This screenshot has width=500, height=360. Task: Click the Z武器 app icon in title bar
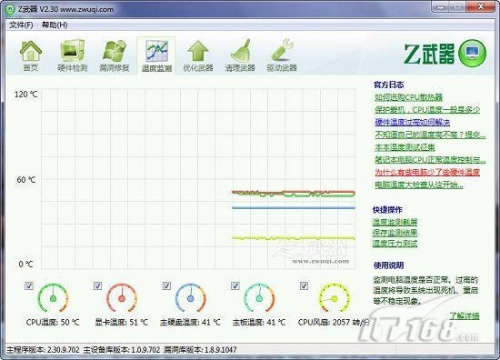tap(11, 9)
